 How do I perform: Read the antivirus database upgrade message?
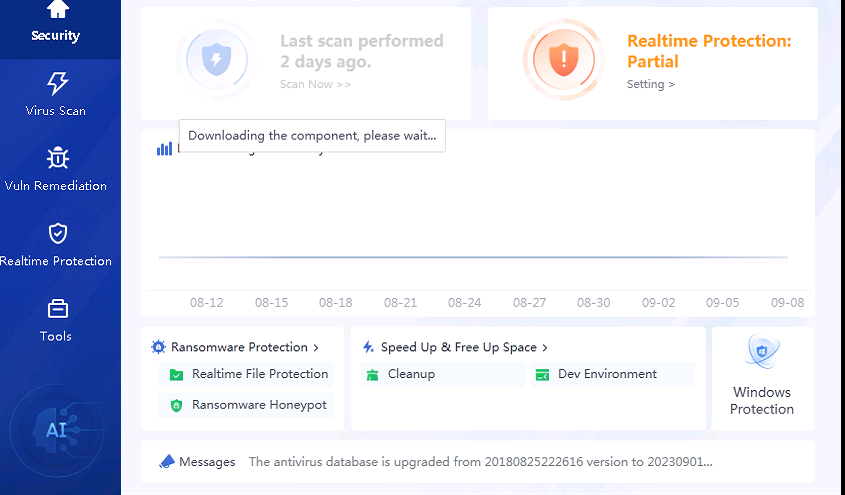coord(480,462)
